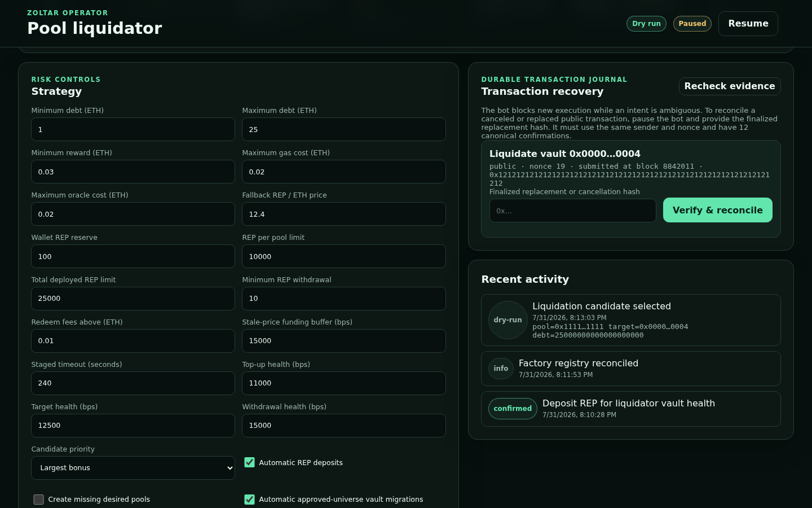
Task: Select the 'Liquidation candidate selected' activity entry
Action: point(631,320)
